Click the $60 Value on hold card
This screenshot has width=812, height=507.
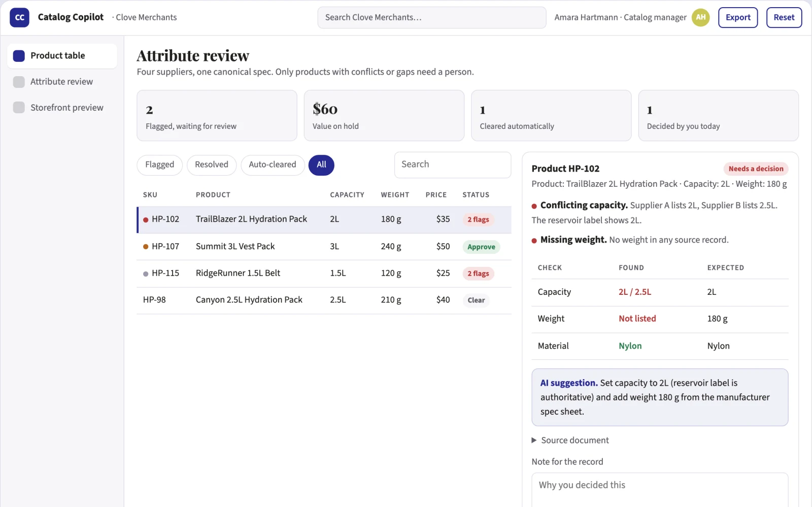384,116
